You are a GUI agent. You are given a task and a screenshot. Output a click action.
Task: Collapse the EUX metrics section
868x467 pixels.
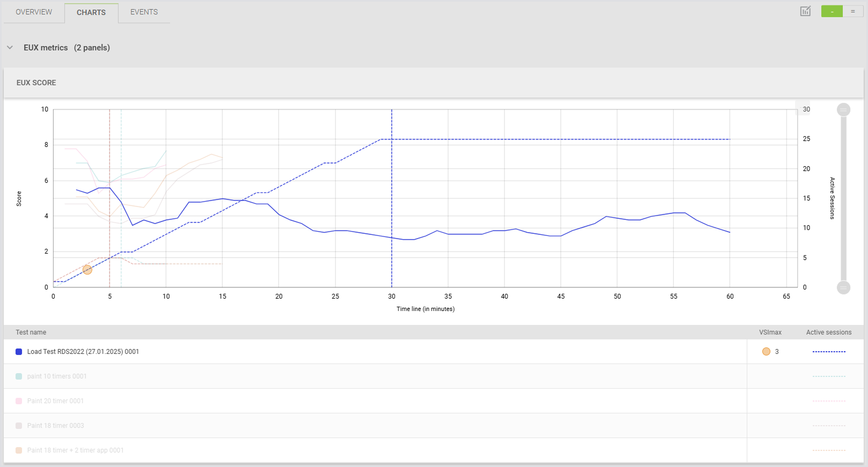(x=10, y=48)
